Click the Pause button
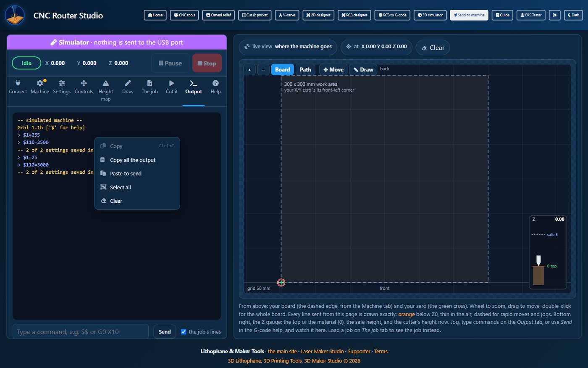The height and width of the screenshot is (368, 588). click(170, 63)
